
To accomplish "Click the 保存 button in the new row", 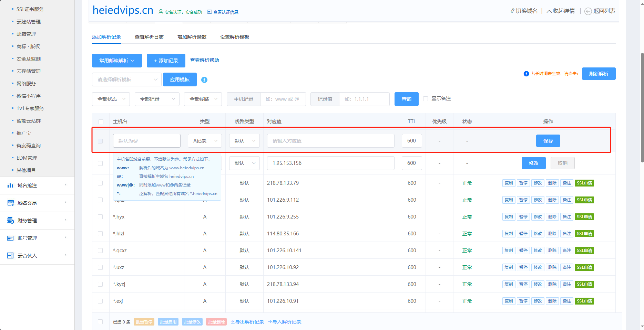I will [548, 141].
